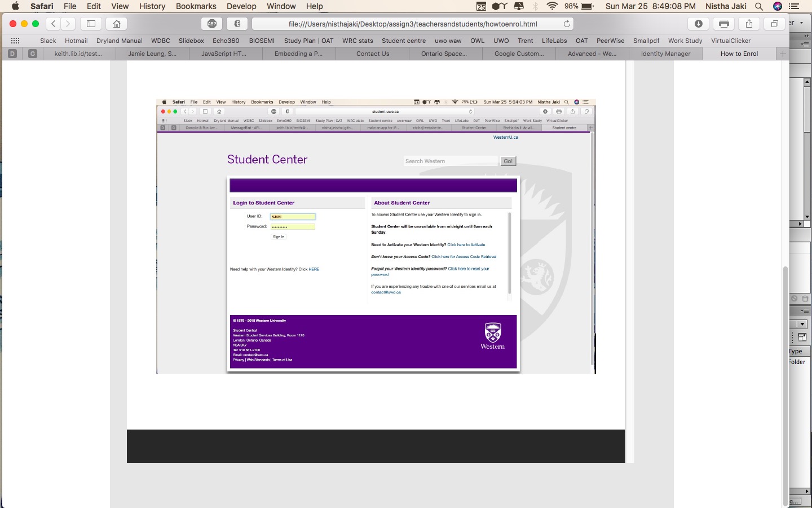Open the Top Sites grid icon
Screen dimensions: 812x508
[15, 41]
